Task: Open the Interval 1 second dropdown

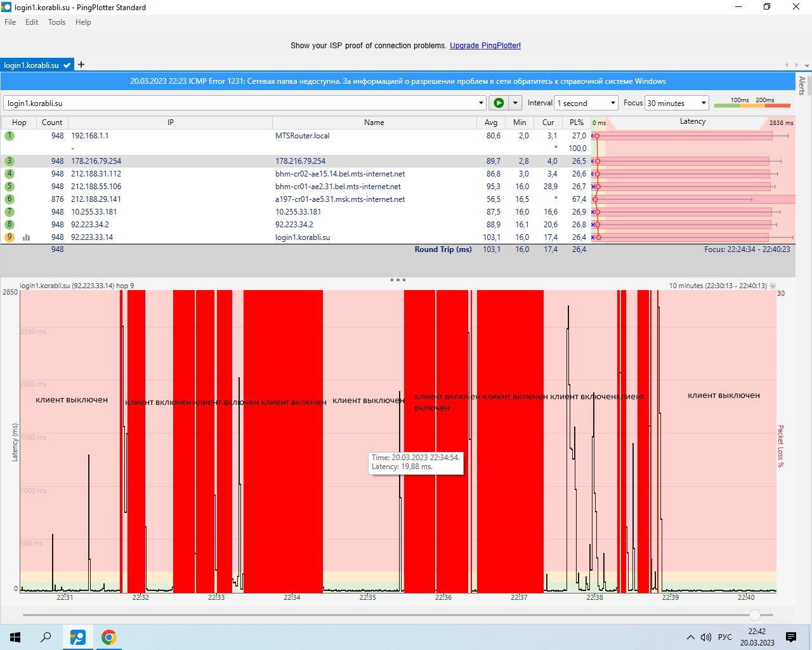Action: [586, 103]
